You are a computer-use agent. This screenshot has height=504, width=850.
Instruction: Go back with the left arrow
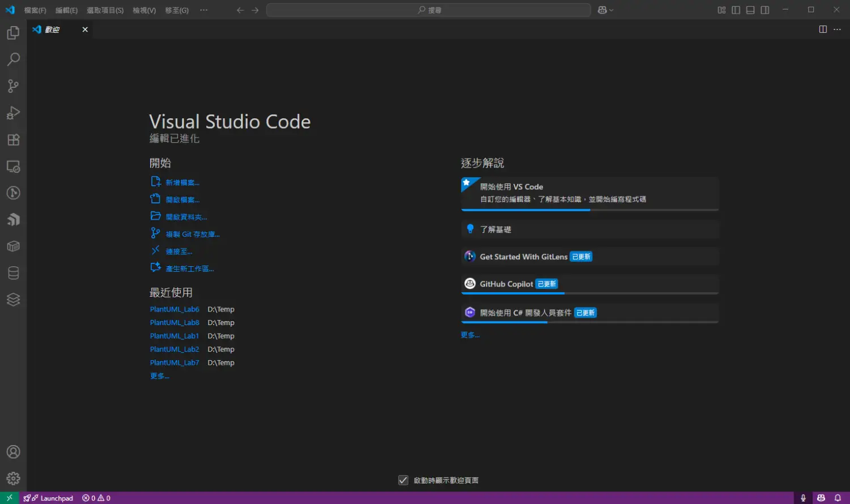240,10
